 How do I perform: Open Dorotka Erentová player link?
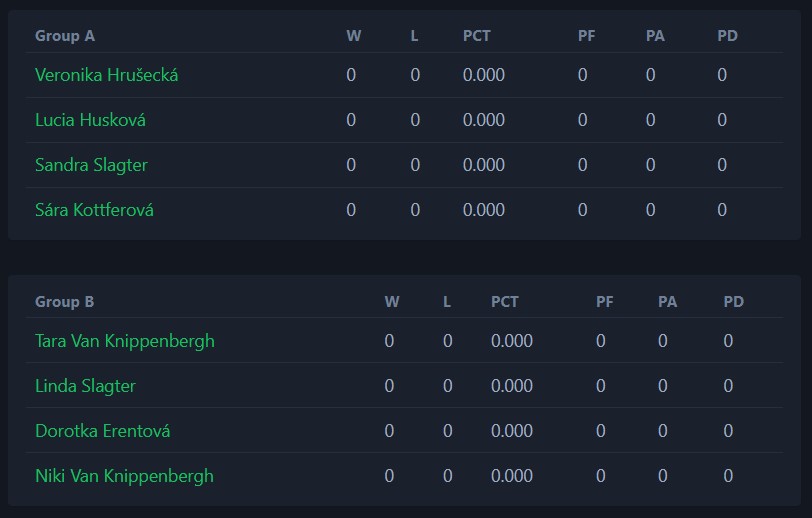click(103, 431)
